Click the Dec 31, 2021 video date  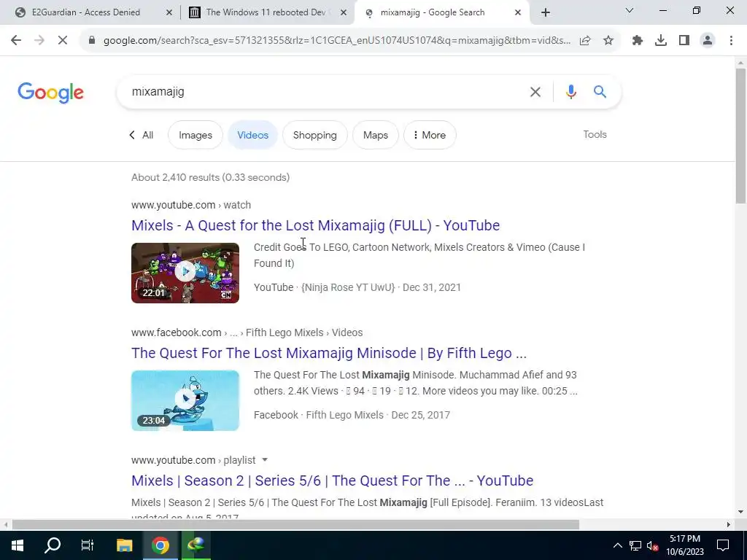(432, 287)
